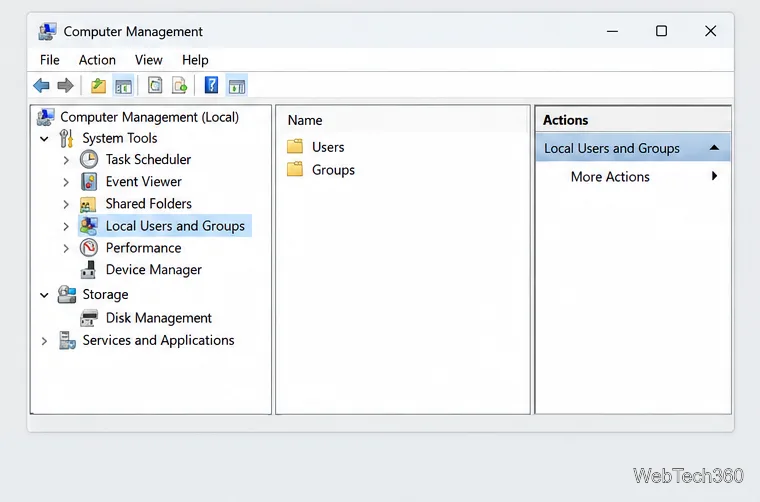Click the Back arrow toolbar icon
Screen dimensions: 760x502
tap(42, 86)
